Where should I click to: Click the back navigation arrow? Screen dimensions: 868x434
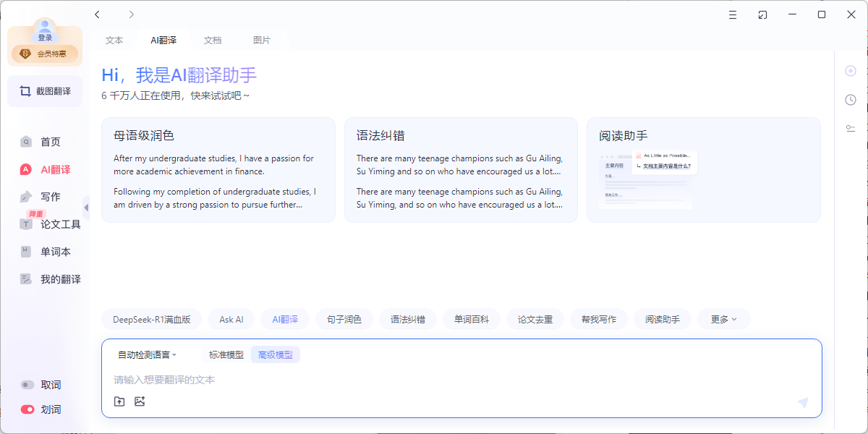coord(98,14)
